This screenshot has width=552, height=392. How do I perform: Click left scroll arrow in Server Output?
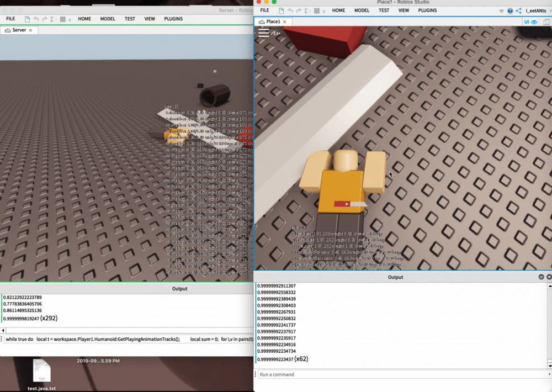pyautogui.click(x=3, y=330)
